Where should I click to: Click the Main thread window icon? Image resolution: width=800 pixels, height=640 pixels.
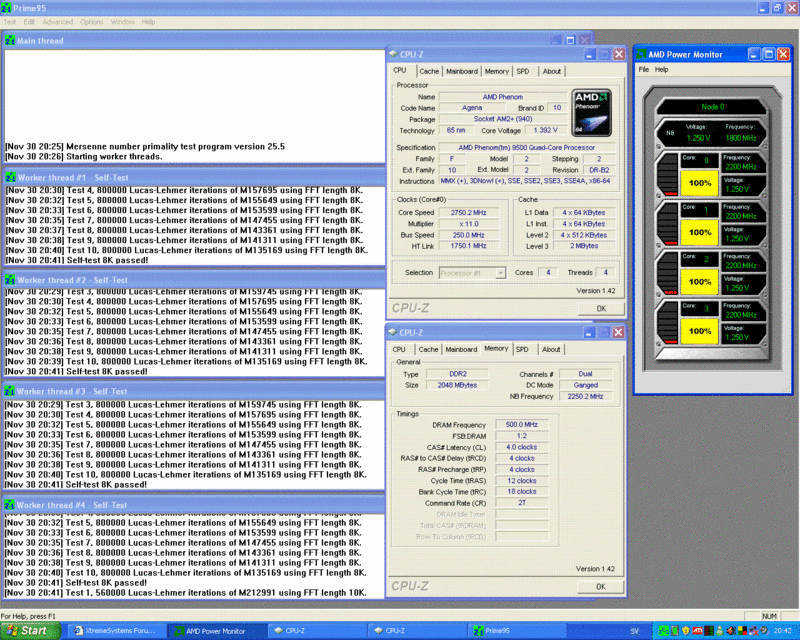10,41
